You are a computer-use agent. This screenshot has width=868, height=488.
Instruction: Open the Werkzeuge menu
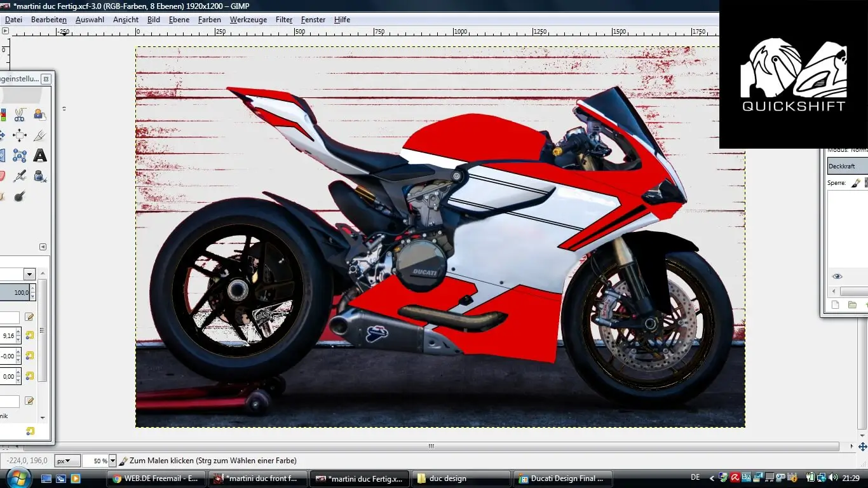coord(248,20)
